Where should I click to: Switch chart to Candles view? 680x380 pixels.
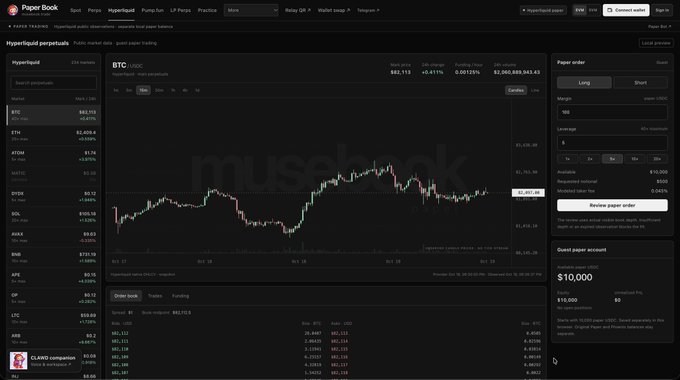[516, 90]
